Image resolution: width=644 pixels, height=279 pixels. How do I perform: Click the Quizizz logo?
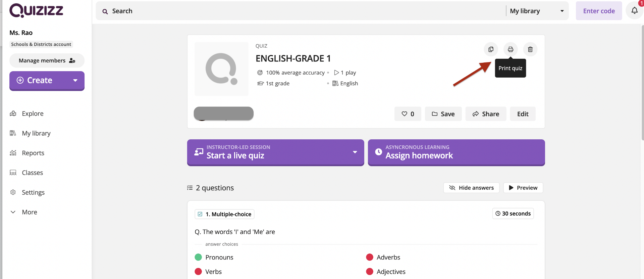tap(36, 11)
